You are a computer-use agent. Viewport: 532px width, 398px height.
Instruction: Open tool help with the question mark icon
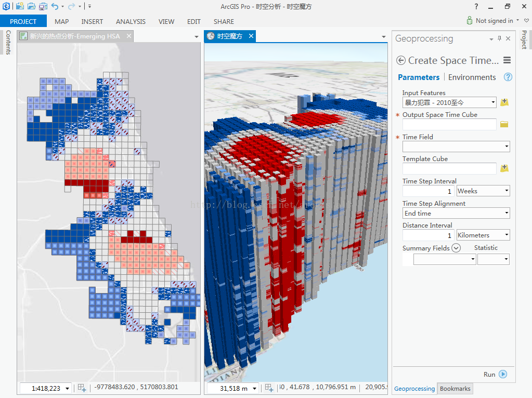click(508, 77)
